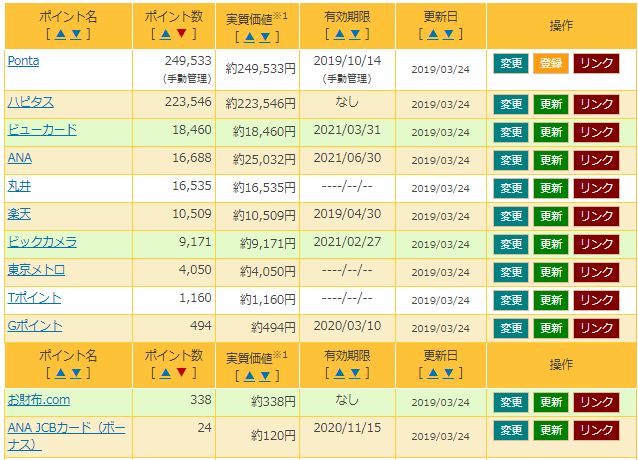Click リンク button in お財布.com row
The height and width of the screenshot is (460, 638).
pyautogui.click(x=596, y=403)
